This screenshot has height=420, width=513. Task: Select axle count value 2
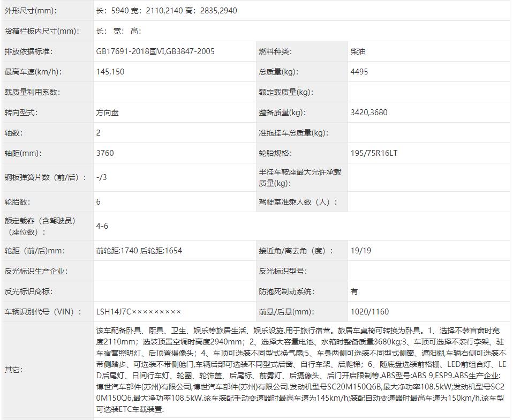(99, 133)
